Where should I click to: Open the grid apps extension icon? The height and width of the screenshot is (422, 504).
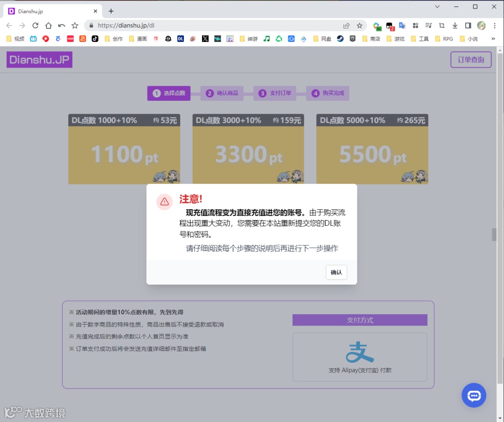pos(415,25)
